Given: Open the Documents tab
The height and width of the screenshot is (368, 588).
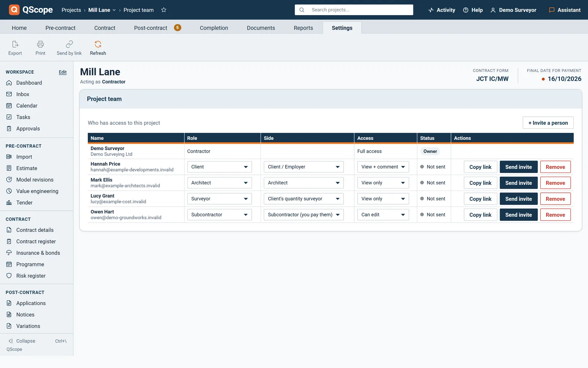Looking at the screenshot, I should [261, 28].
